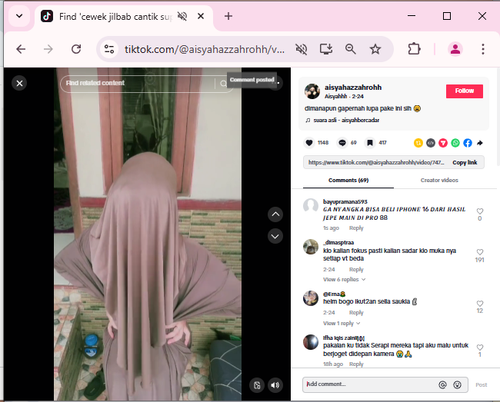The height and width of the screenshot is (402, 500).
Task: Open Chrome tab search dropdown
Action: click(19, 16)
